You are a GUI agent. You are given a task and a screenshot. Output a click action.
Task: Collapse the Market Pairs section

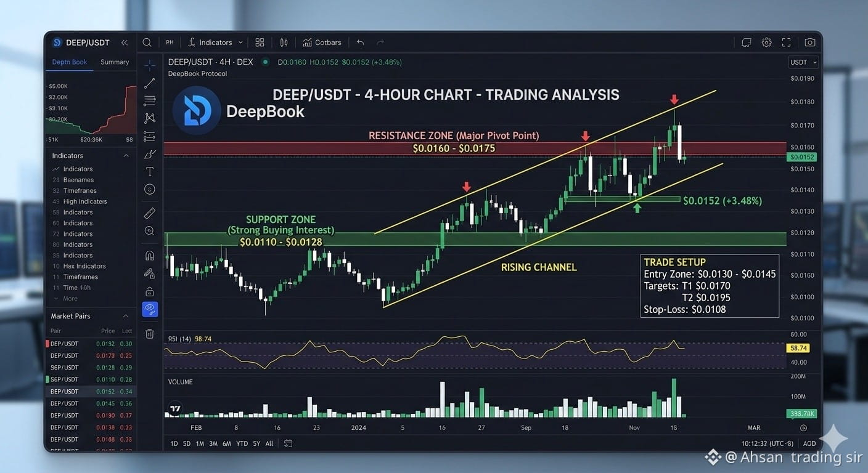pos(126,316)
